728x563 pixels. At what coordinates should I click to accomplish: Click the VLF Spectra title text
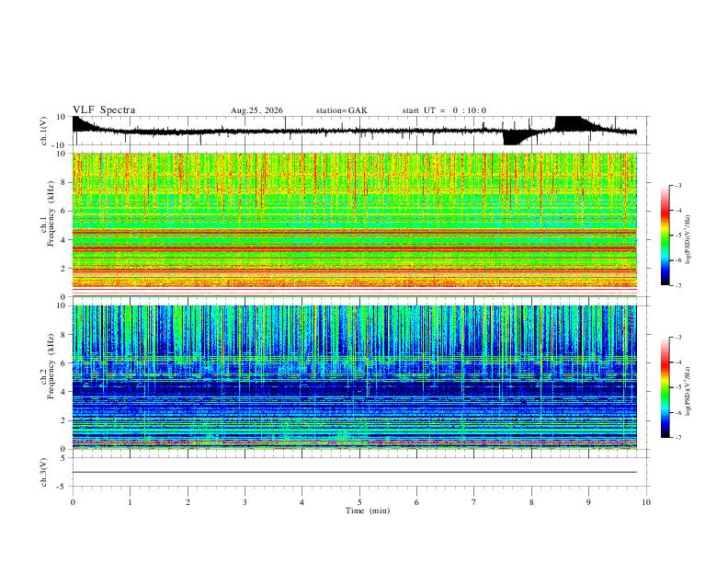point(104,110)
